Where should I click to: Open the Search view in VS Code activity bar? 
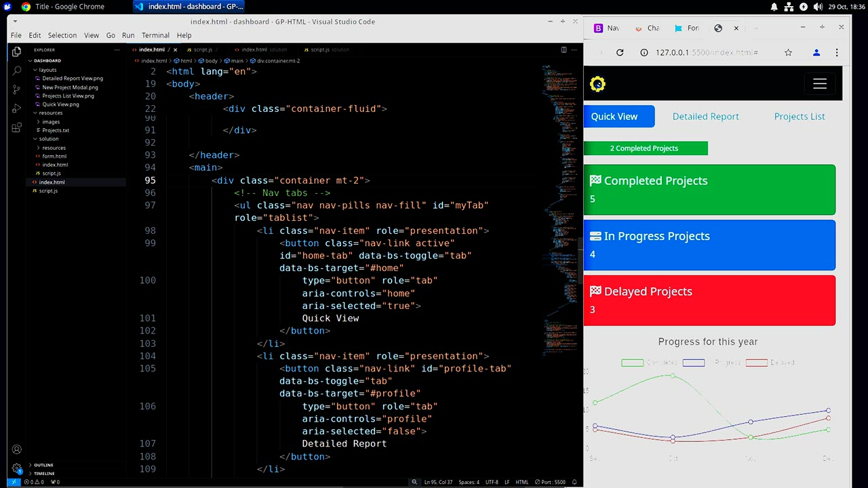click(16, 70)
